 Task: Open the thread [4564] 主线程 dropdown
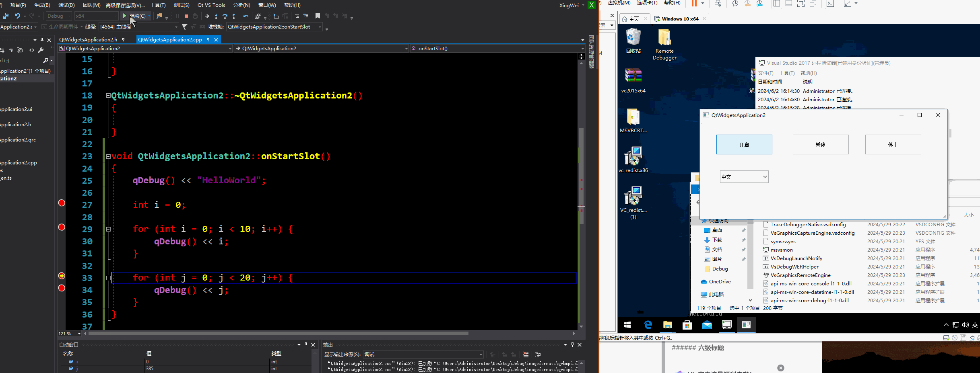pos(138,27)
